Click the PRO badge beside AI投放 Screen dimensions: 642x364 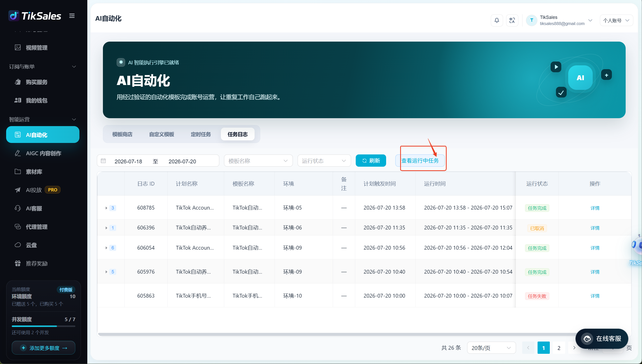tap(52, 190)
